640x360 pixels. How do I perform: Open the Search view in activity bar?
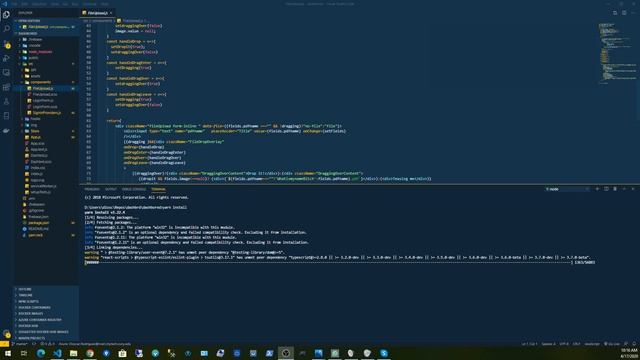coord(6,29)
